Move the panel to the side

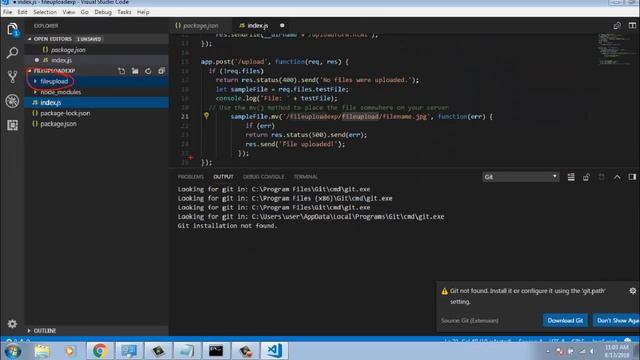click(632, 177)
